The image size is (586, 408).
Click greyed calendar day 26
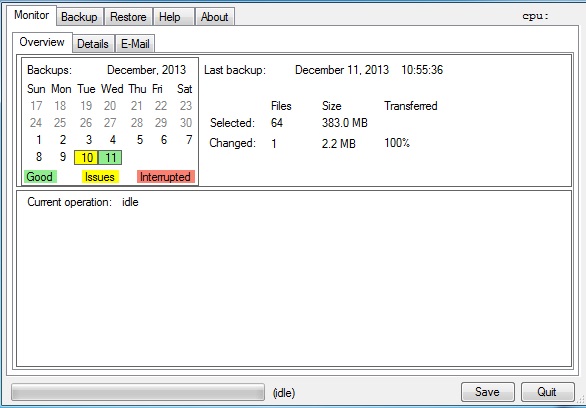click(86, 123)
